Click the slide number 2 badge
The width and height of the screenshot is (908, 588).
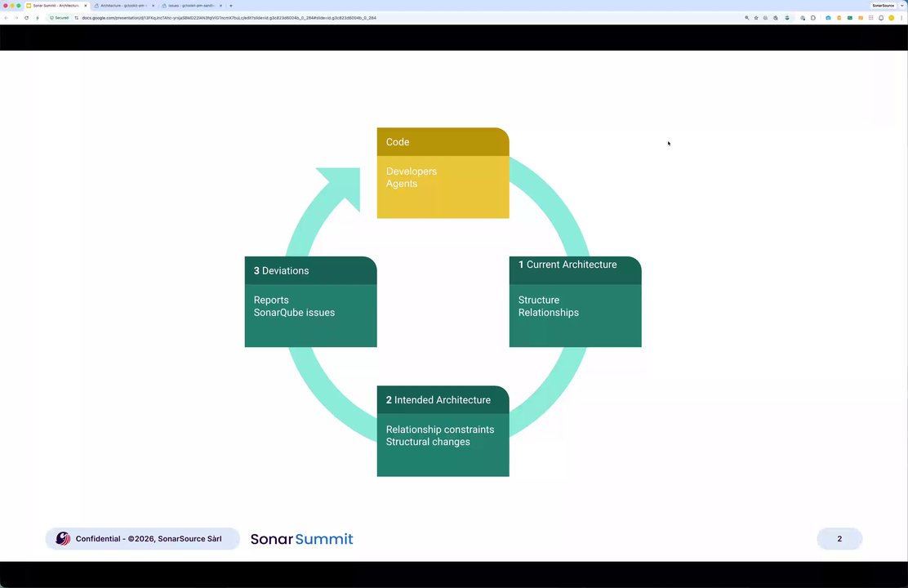click(839, 539)
